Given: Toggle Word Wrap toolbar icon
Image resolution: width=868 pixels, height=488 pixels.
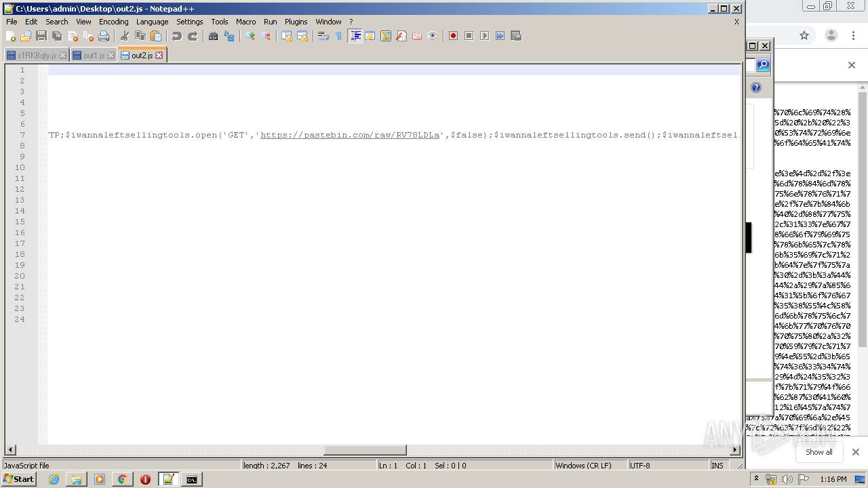Looking at the screenshot, I should (x=323, y=36).
